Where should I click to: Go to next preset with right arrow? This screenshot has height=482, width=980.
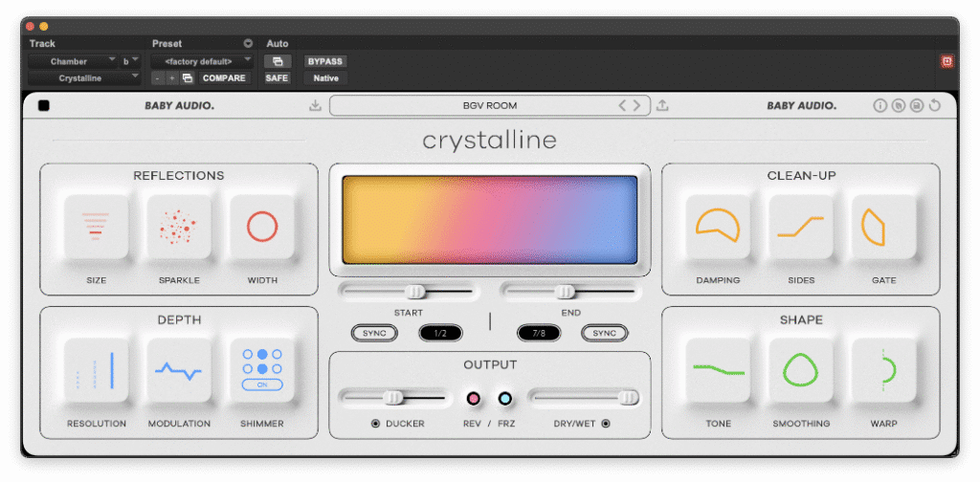click(x=636, y=105)
